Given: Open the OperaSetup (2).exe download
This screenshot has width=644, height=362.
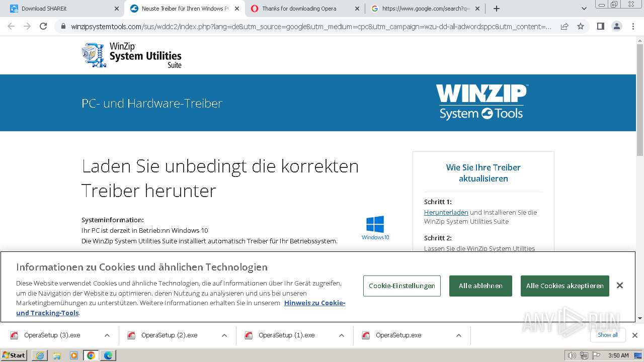Looking at the screenshot, I should click(x=169, y=335).
